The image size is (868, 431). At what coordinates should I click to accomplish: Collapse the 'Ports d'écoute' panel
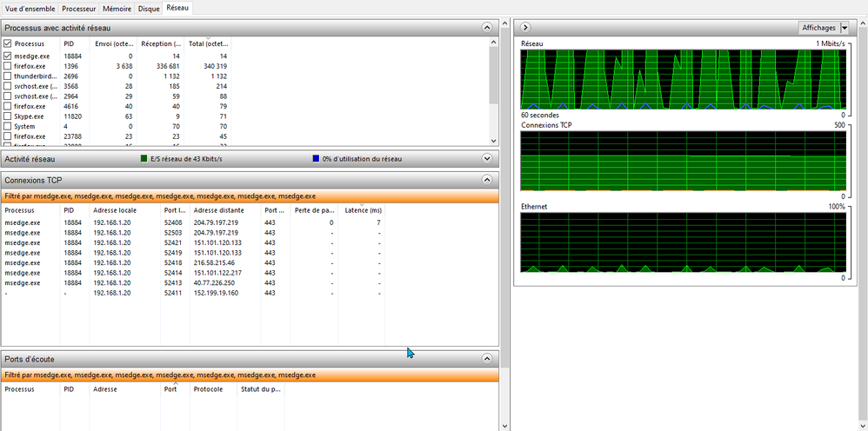487,358
